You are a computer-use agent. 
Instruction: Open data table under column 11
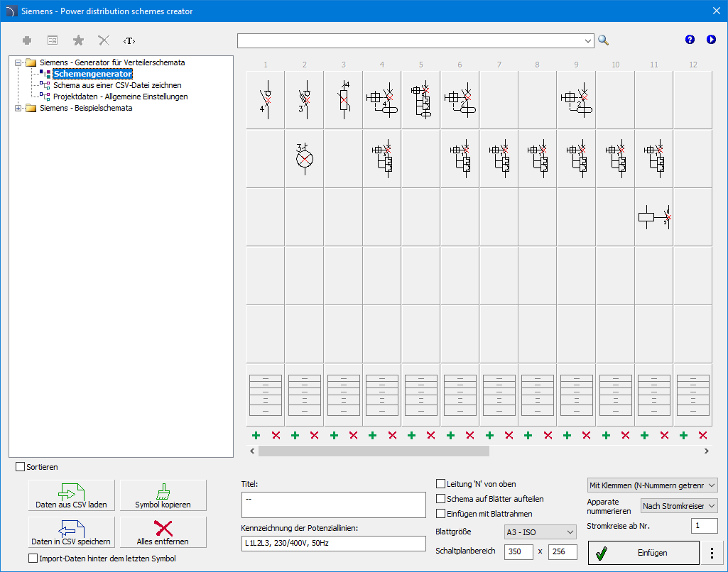653,395
